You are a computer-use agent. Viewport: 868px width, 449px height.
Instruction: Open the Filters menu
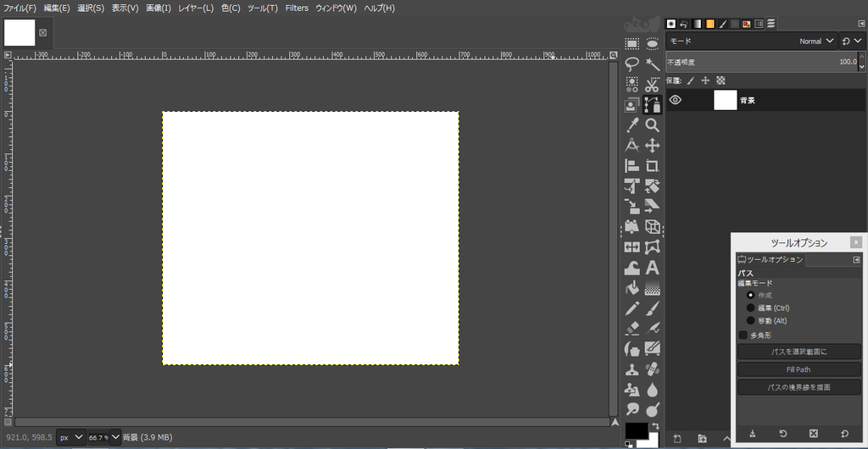click(297, 8)
